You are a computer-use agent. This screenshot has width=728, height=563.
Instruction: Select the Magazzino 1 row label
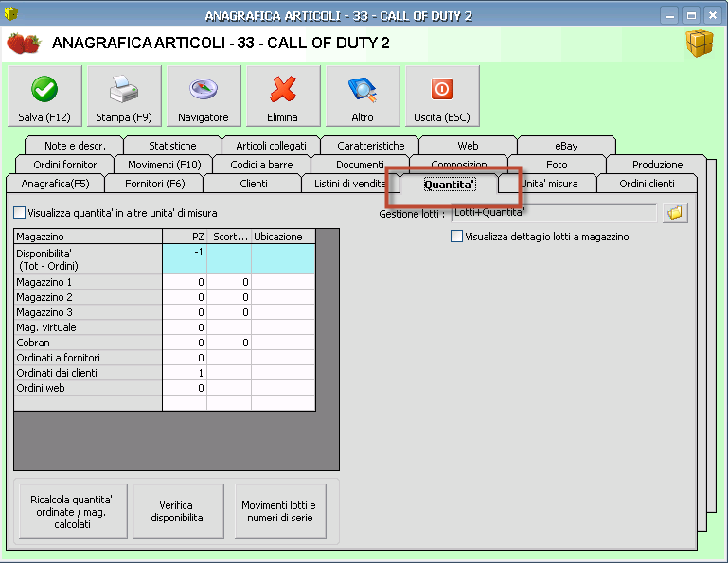click(x=88, y=282)
